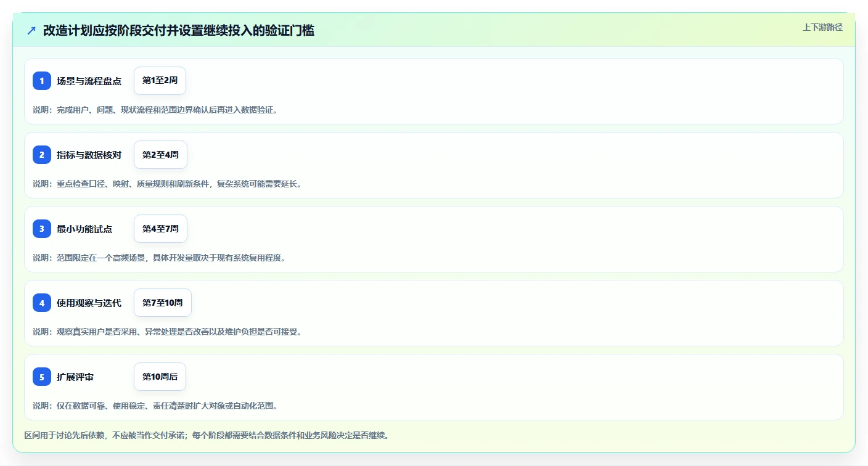868x466 pixels.
Task: Click the arrow icon beside the plan title
Action: pyautogui.click(x=31, y=30)
